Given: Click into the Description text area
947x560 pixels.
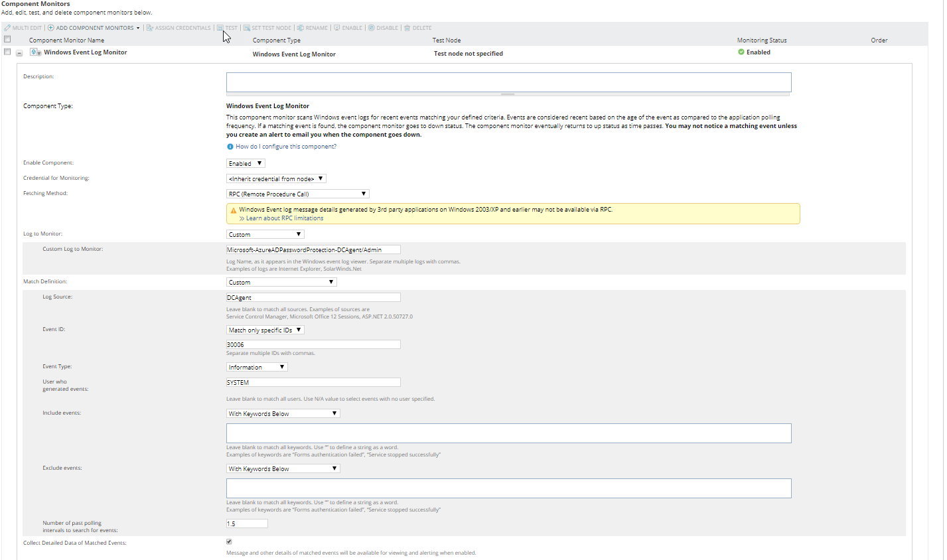Looking at the screenshot, I should (x=509, y=82).
